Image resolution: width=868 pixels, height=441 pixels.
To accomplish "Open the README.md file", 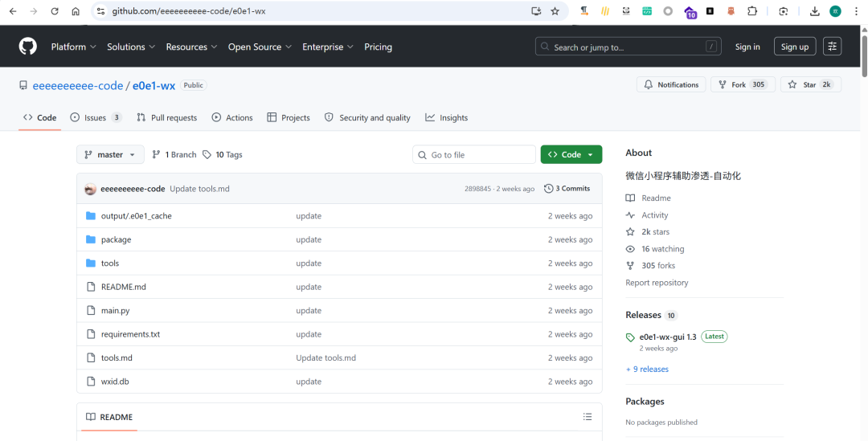I will click(x=124, y=287).
